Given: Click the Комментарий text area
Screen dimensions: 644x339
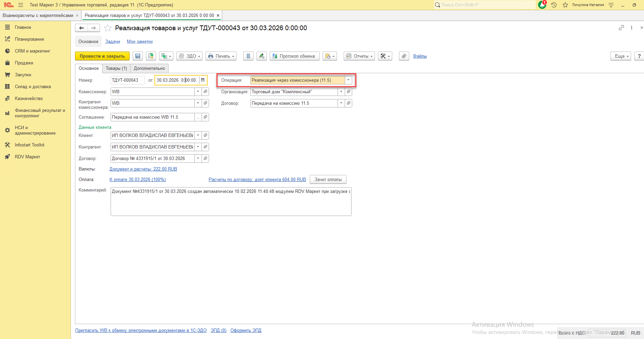Looking at the screenshot, I should point(231,202).
